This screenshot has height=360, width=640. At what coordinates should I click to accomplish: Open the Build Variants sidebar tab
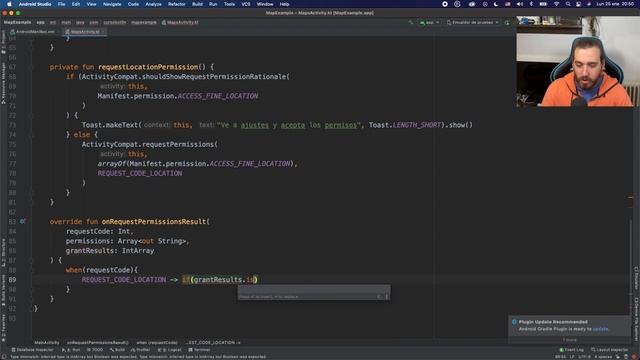tap(3, 290)
